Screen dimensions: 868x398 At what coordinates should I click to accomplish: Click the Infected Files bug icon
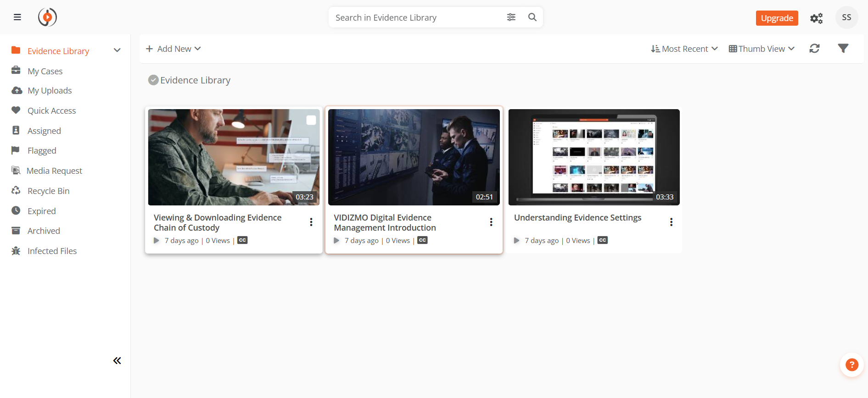pyautogui.click(x=16, y=251)
